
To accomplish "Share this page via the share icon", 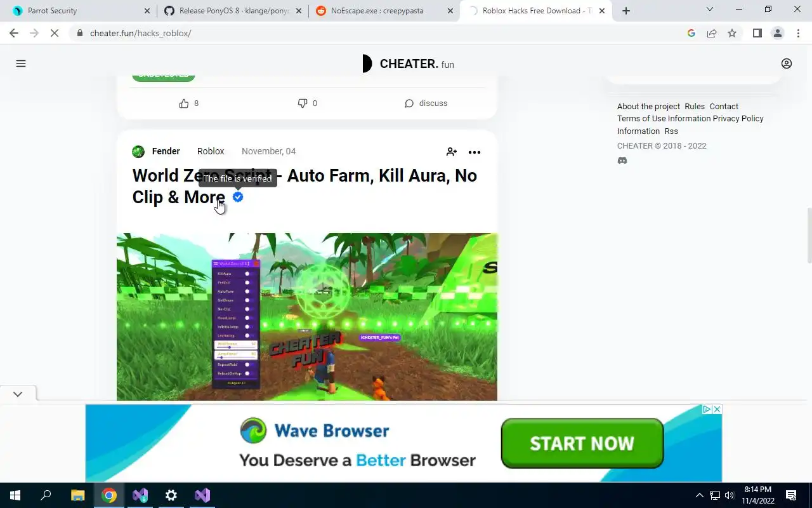I will point(712,33).
